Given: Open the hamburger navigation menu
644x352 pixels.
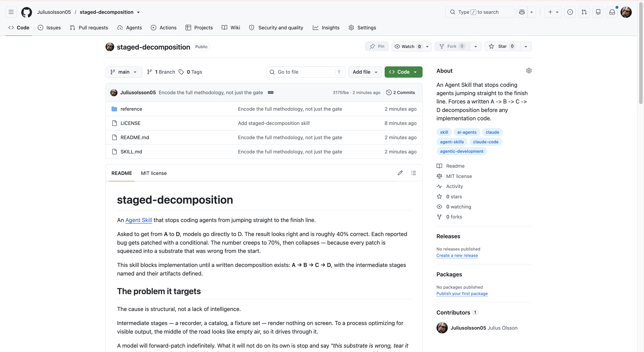Looking at the screenshot, I should coord(11,12).
